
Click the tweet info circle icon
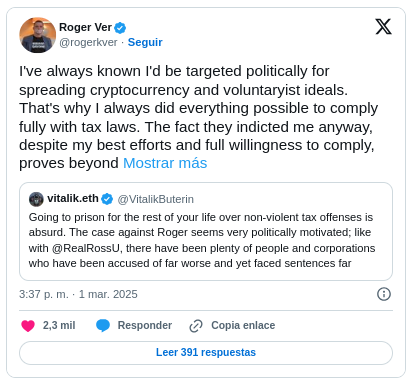pyautogui.click(x=384, y=294)
